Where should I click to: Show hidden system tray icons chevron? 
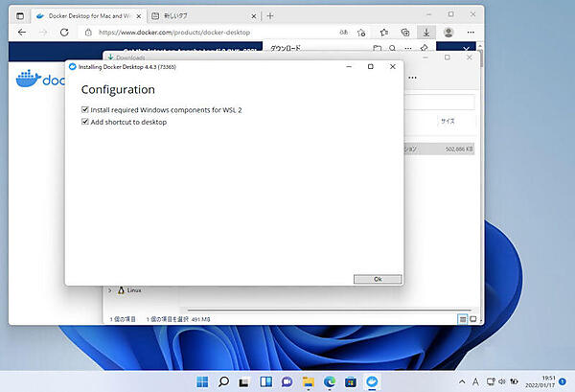tap(463, 381)
